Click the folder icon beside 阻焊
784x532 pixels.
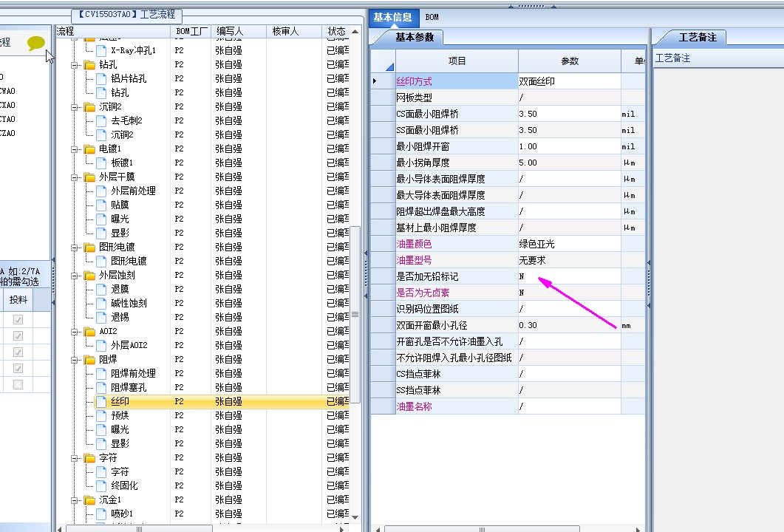90,360
